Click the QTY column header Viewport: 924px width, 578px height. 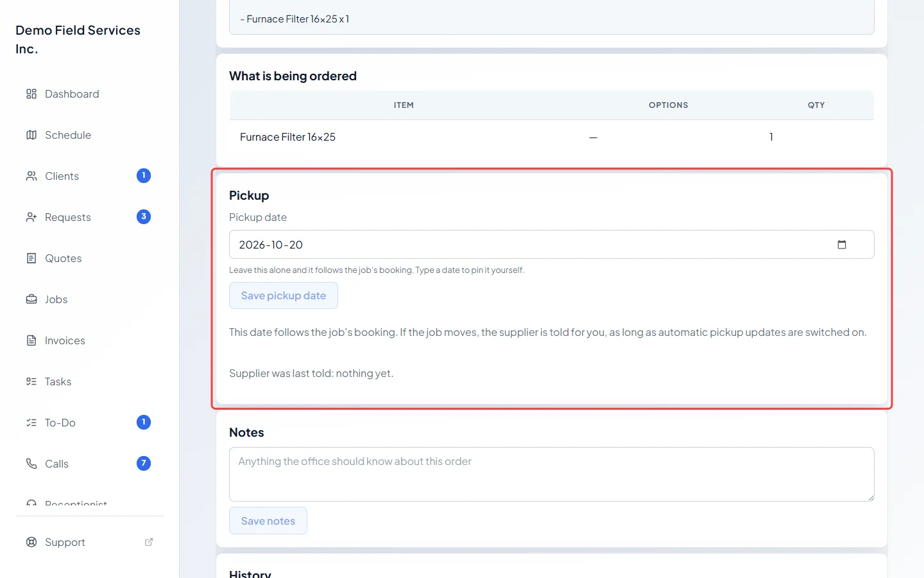click(816, 105)
